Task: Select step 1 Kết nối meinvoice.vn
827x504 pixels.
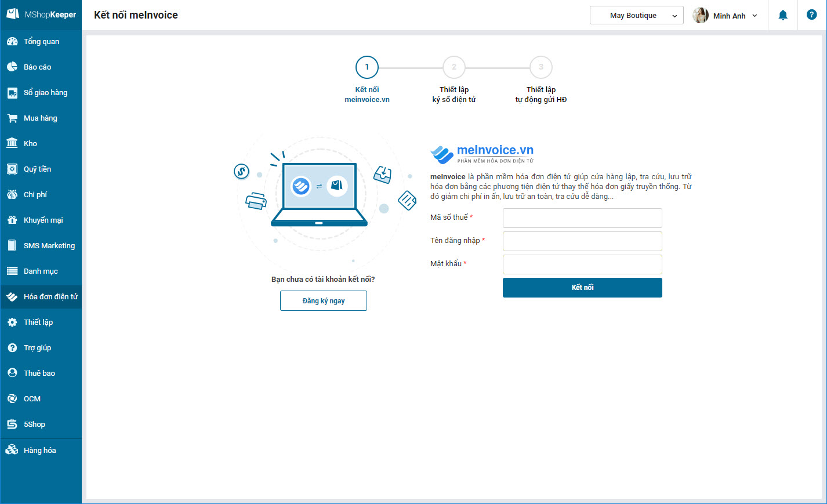Action: tap(367, 80)
